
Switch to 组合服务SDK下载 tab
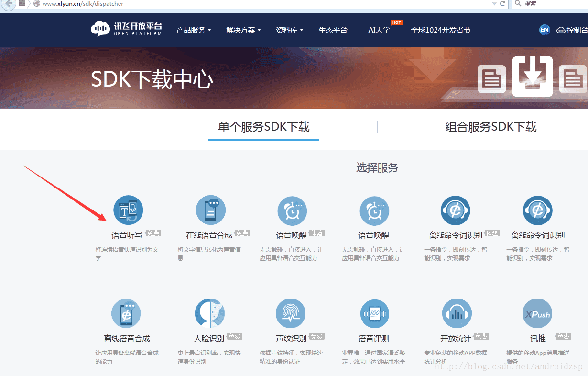(x=491, y=127)
